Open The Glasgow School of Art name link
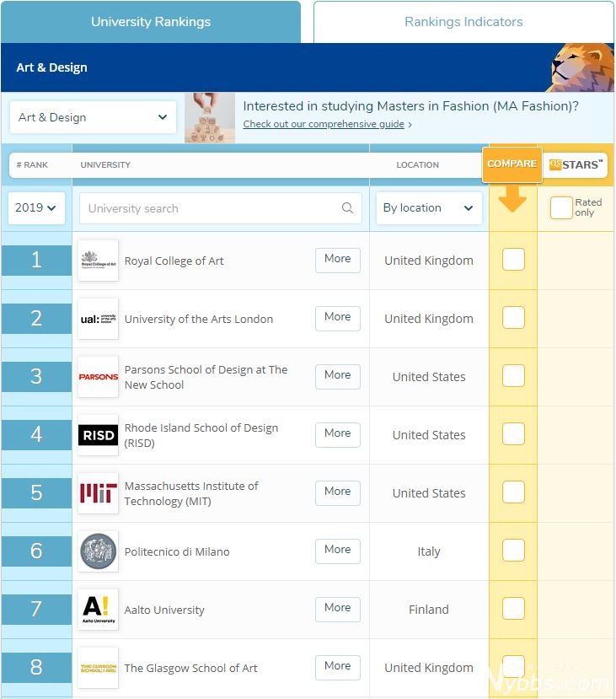The height and width of the screenshot is (699, 616). 190,669
